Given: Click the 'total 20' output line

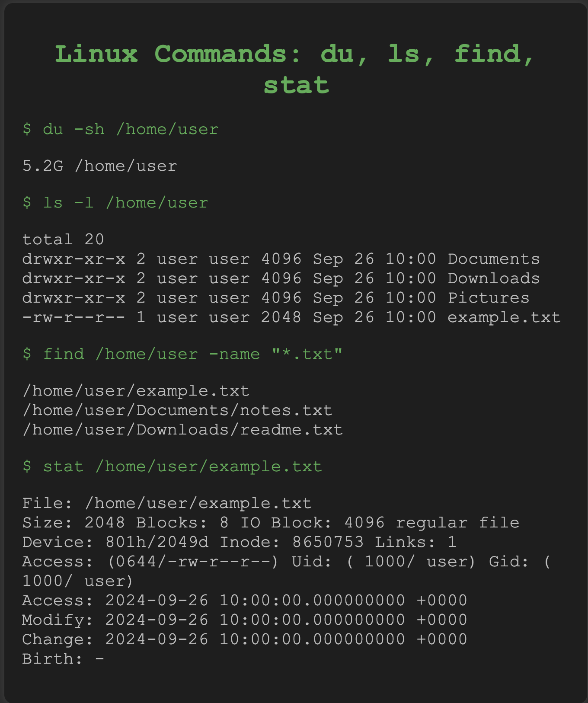Looking at the screenshot, I should coord(64,240).
